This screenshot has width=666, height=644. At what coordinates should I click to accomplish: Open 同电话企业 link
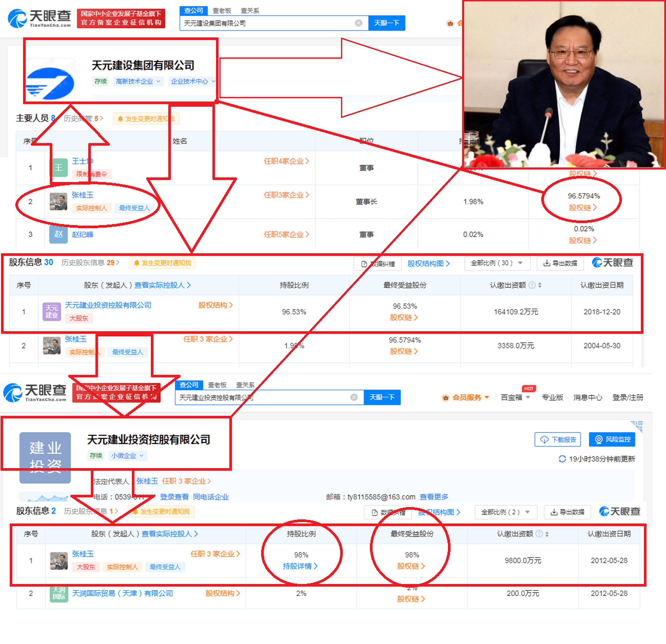[211, 497]
